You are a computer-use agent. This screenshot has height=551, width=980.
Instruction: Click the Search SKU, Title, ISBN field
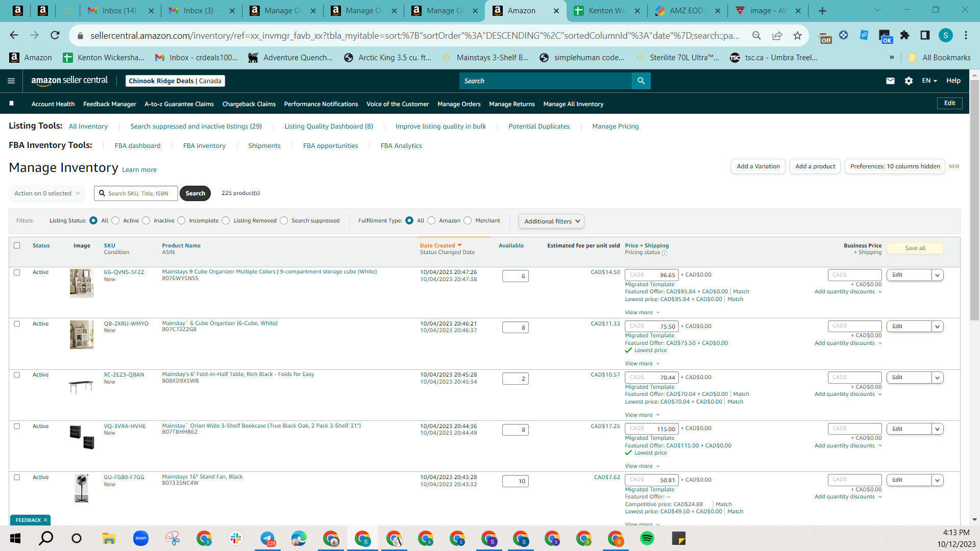pos(136,193)
